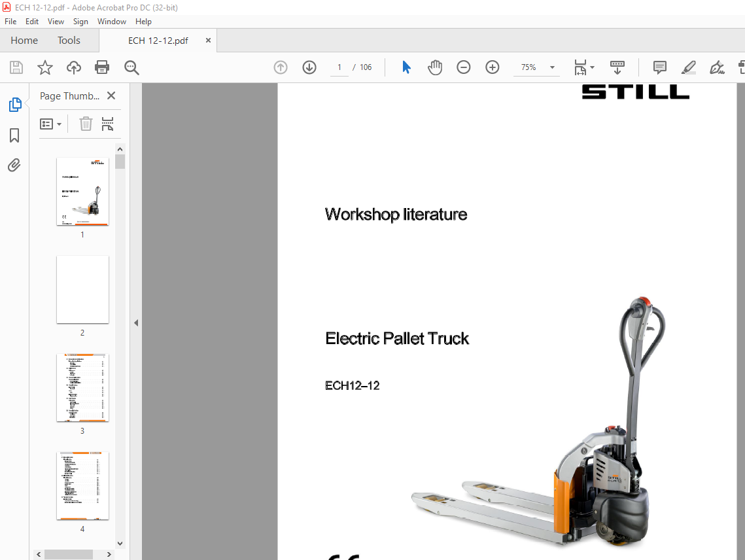Delete selected page with trash icon
The width and height of the screenshot is (745, 560).
[x=86, y=124]
